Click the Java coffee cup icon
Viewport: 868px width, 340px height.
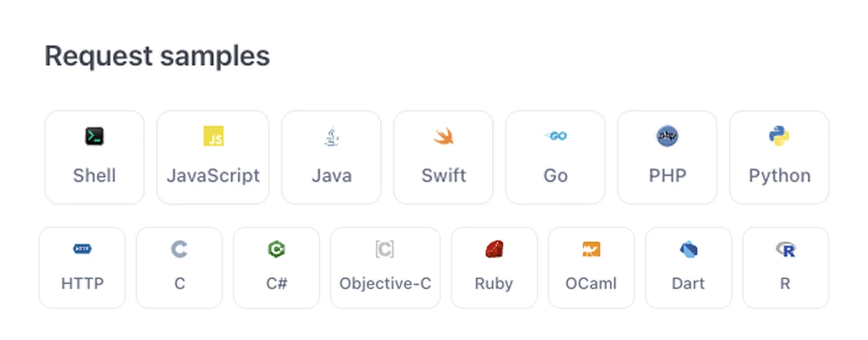click(x=331, y=136)
